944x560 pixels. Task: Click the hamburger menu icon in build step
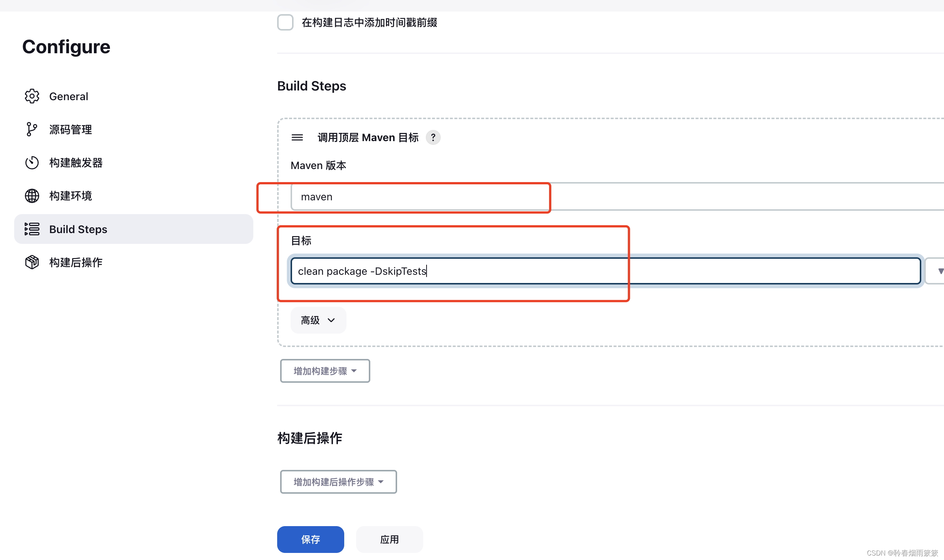tap(297, 137)
